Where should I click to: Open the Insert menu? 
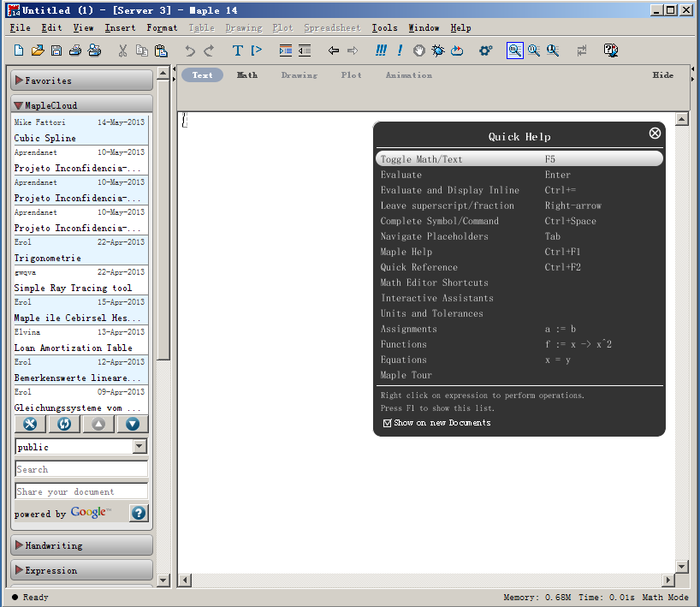[120, 27]
